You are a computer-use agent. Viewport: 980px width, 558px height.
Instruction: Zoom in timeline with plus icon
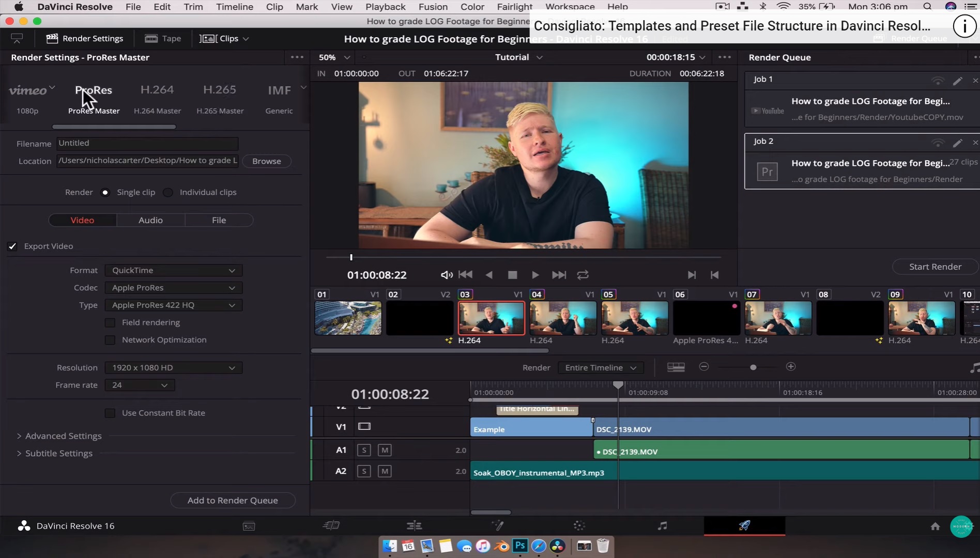[791, 367]
